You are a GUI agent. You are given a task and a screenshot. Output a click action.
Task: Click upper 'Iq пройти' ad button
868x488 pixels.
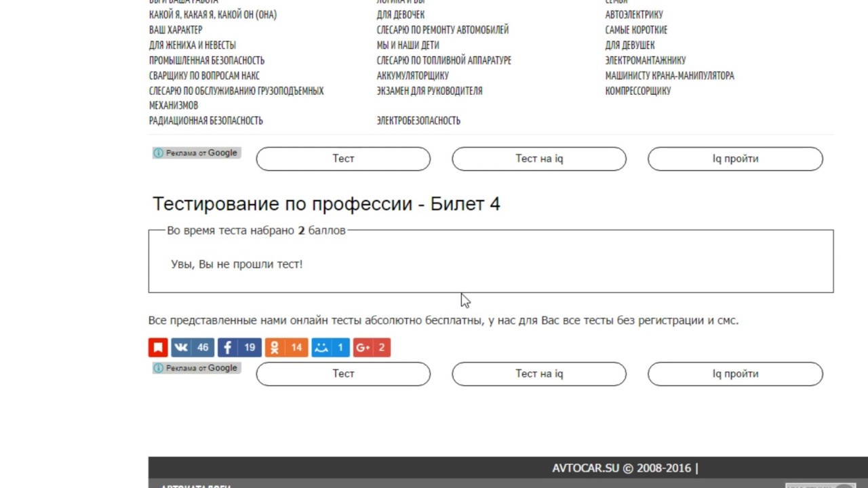[735, 159]
